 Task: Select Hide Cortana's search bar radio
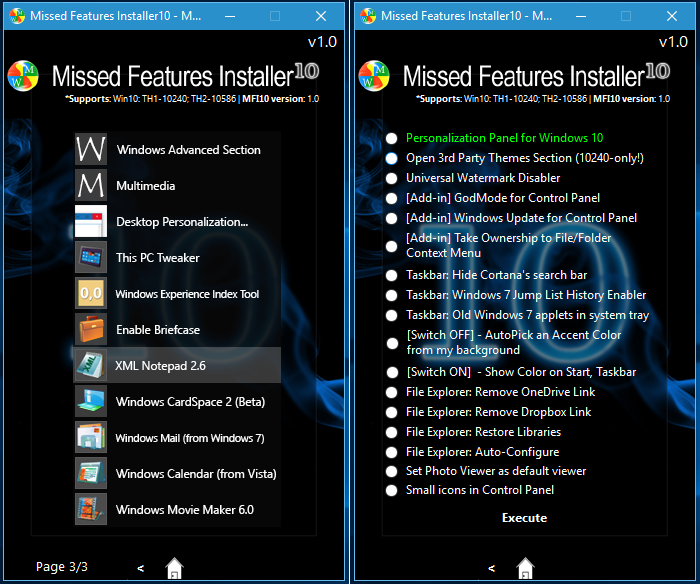[x=392, y=276]
